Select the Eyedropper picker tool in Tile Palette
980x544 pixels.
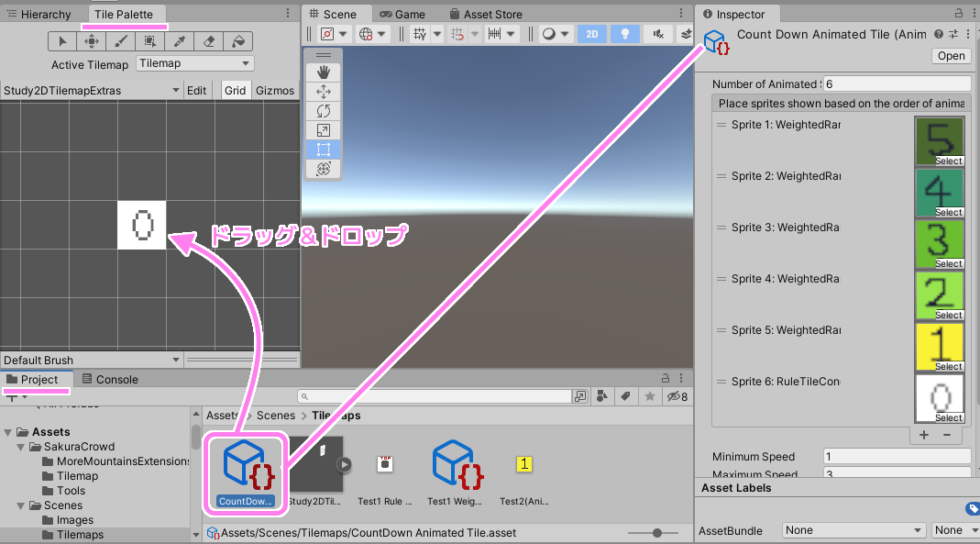coord(180,41)
